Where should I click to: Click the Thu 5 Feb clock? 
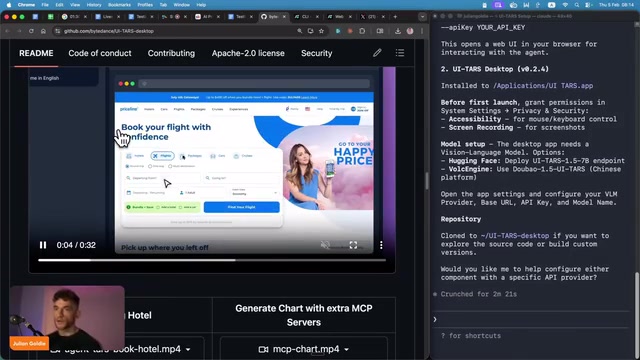616,5
